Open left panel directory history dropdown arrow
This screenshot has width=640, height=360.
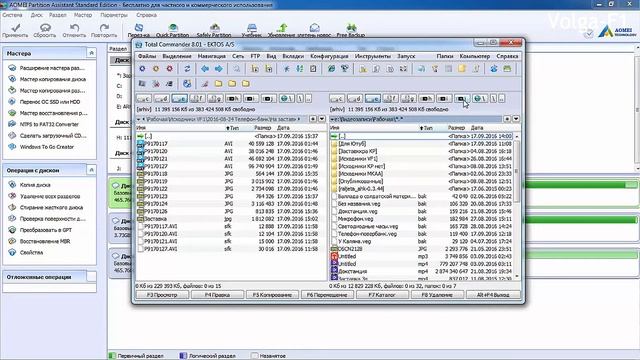(322, 119)
